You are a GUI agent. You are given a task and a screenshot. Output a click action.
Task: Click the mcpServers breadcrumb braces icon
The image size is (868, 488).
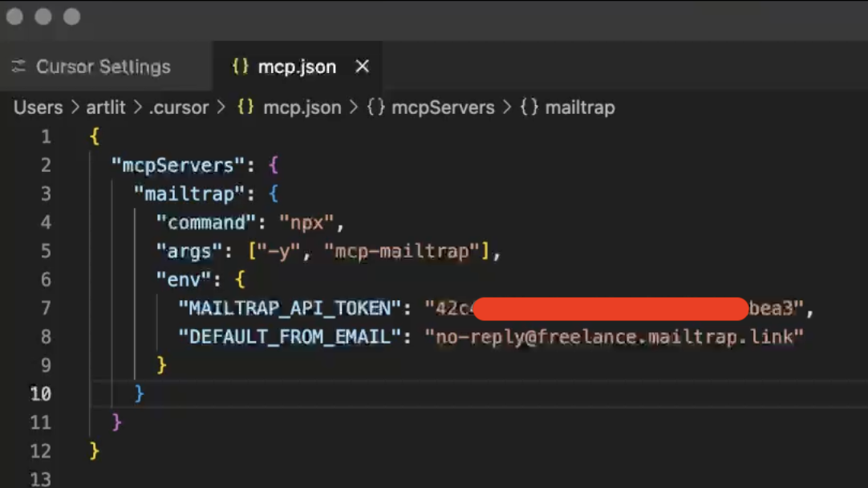[375, 108]
